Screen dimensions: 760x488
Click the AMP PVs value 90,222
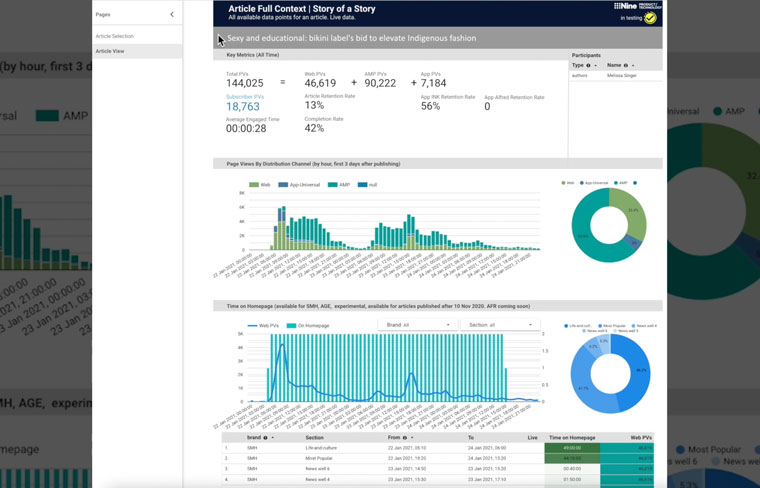pos(380,83)
